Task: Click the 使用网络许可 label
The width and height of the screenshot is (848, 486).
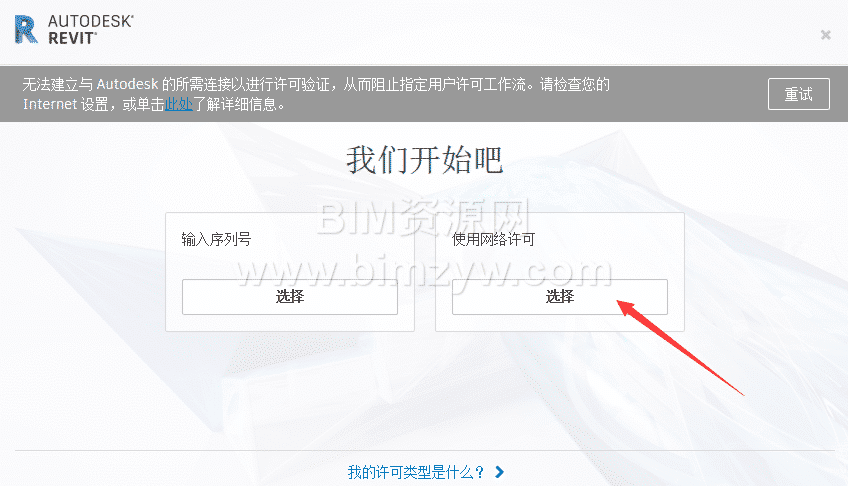Action: [x=493, y=239]
